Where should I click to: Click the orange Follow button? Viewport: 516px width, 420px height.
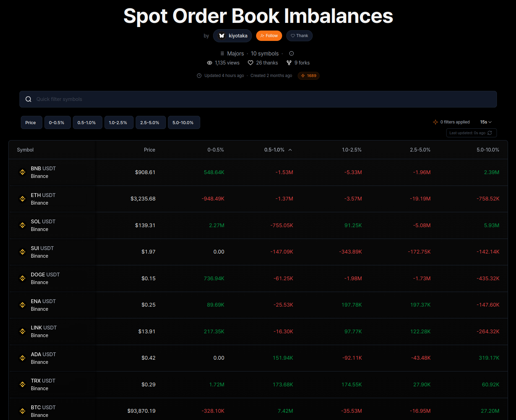coord(269,36)
